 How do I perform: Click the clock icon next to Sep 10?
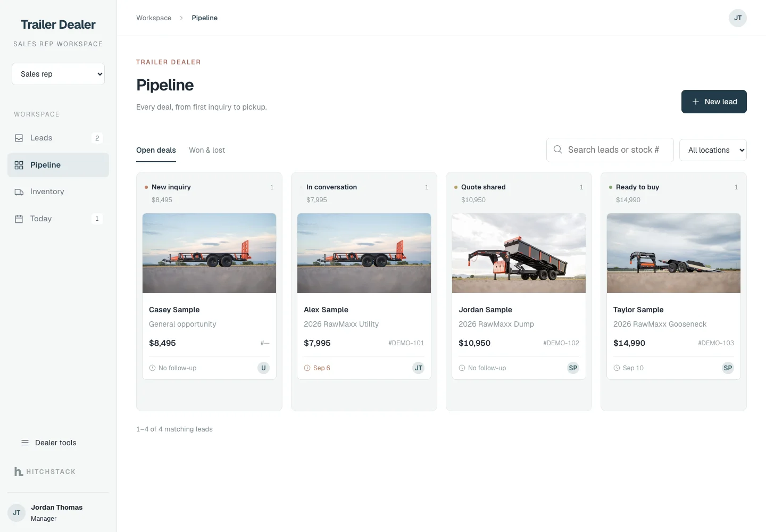point(617,368)
